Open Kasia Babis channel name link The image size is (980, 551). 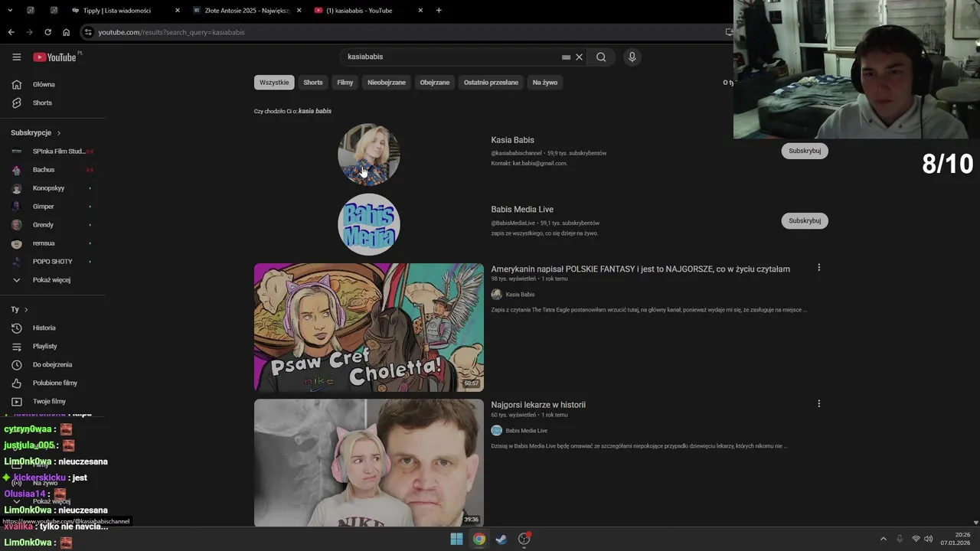(513, 140)
